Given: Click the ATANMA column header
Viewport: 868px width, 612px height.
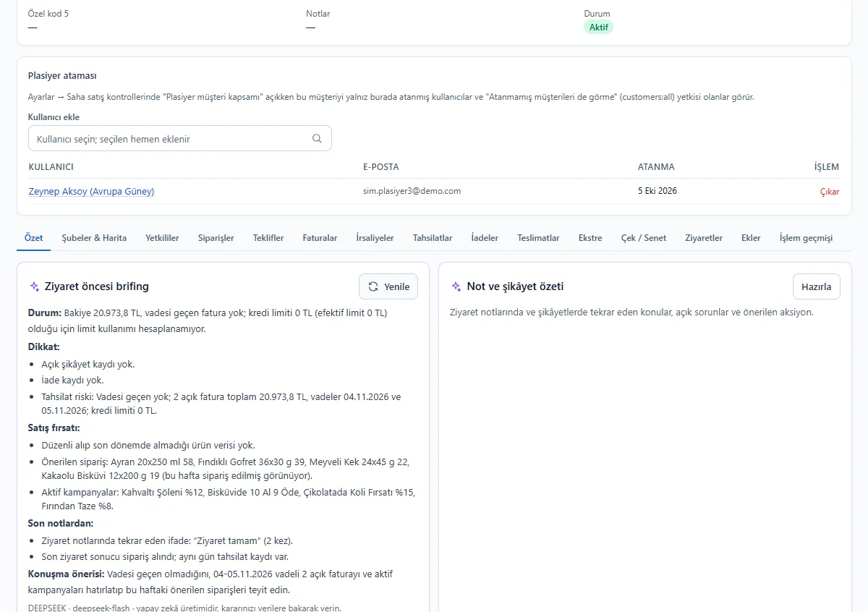Looking at the screenshot, I should (x=656, y=167).
